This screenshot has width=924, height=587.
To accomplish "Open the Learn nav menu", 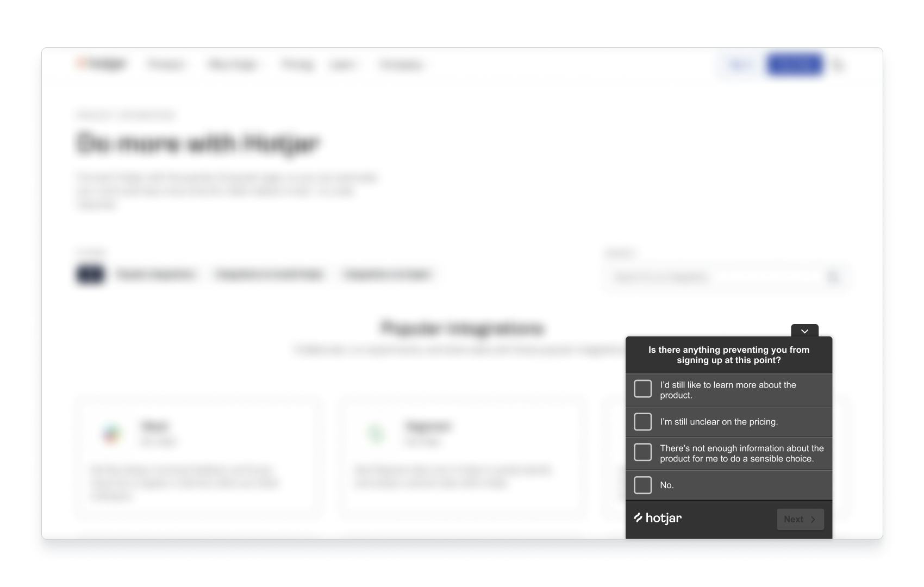I will (x=344, y=65).
